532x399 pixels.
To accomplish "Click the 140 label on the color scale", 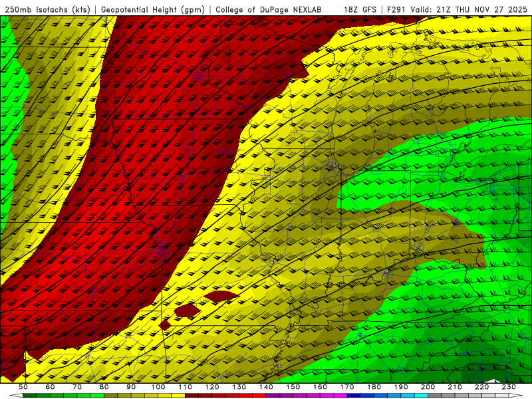I will (x=267, y=387).
